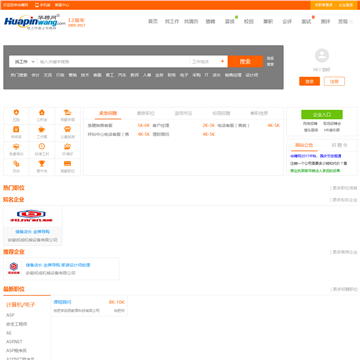Click the orange 搜索 button

tap(245, 62)
